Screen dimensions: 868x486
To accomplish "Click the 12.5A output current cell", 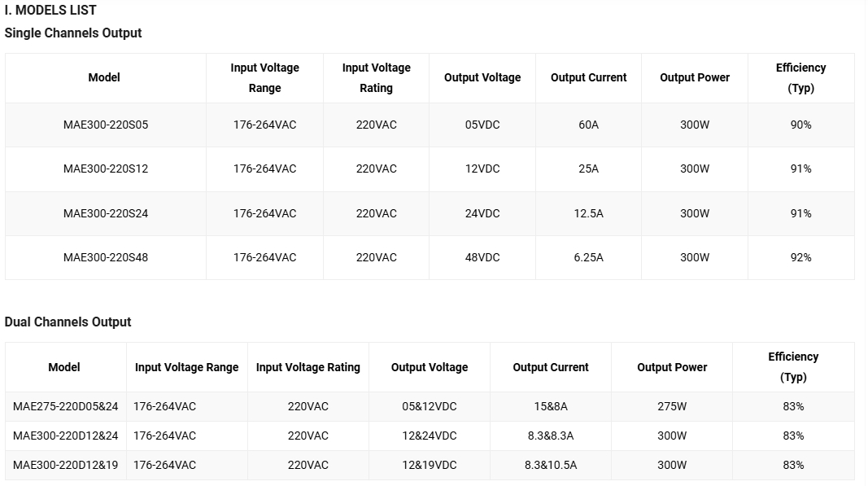I will pos(588,213).
